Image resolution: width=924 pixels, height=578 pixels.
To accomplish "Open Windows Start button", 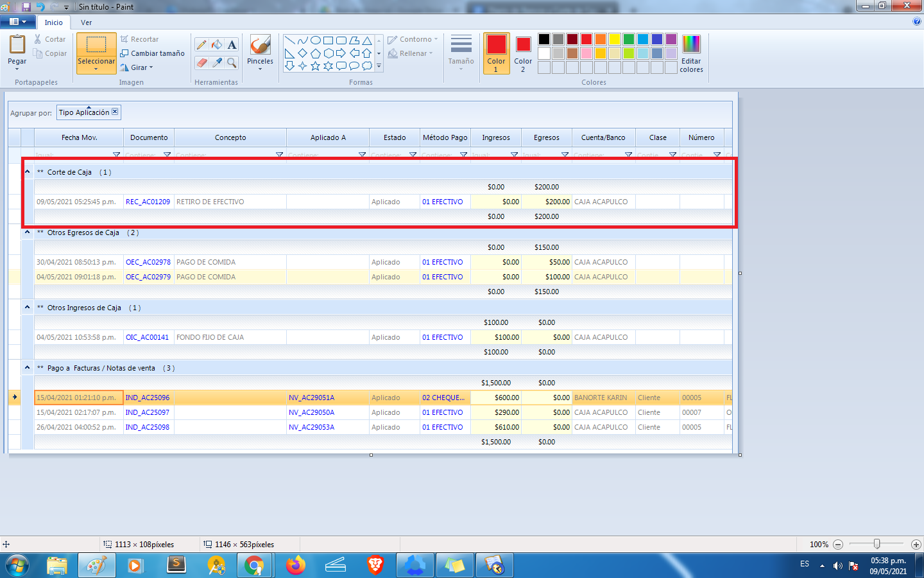I will 17,566.
